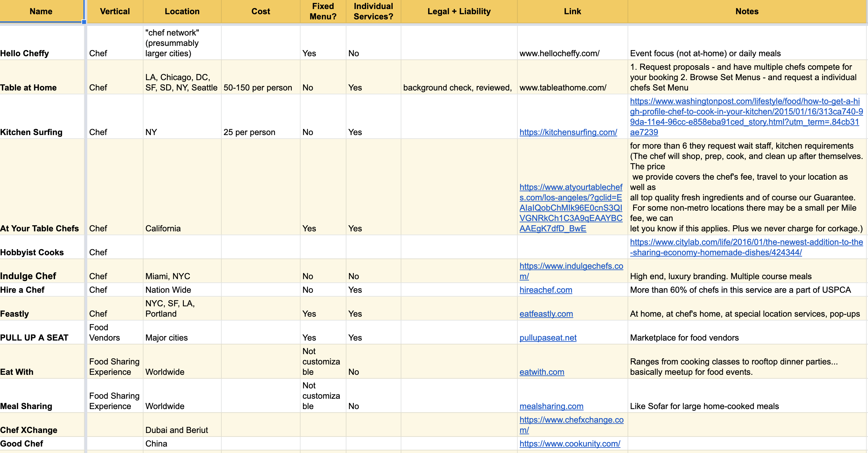Select the www.hellocheffy.com/ cell
This screenshot has height=453, width=868.
pos(573,43)
